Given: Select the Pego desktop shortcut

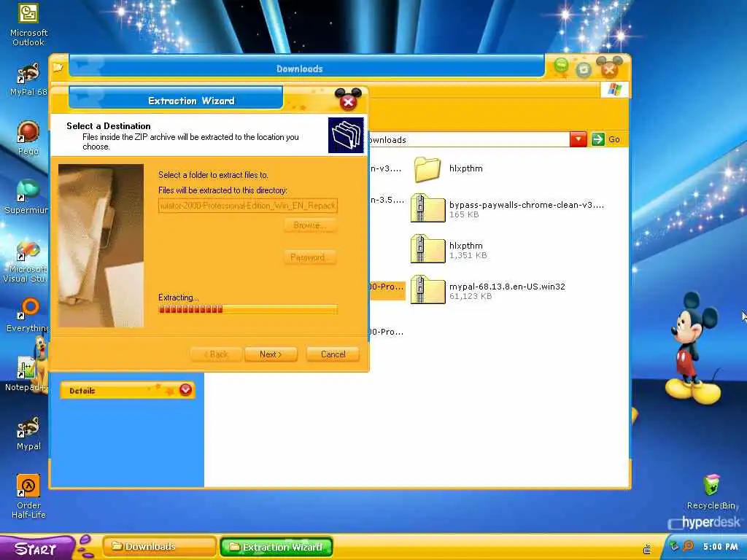Looking at the screenshot, I should [28, 138].
